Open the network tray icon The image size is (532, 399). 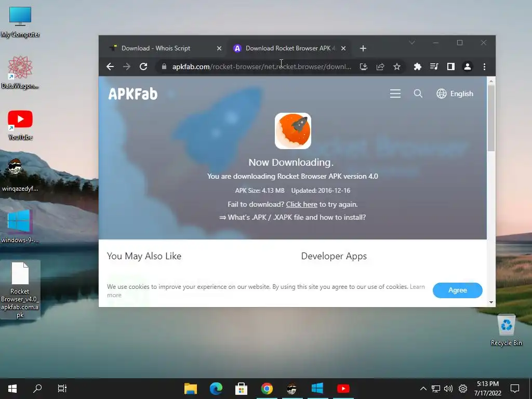[436, 389]
